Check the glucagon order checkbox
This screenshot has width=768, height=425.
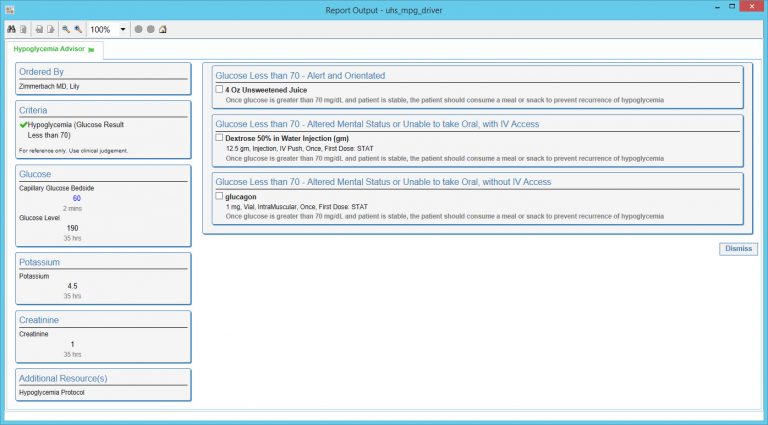219,196
